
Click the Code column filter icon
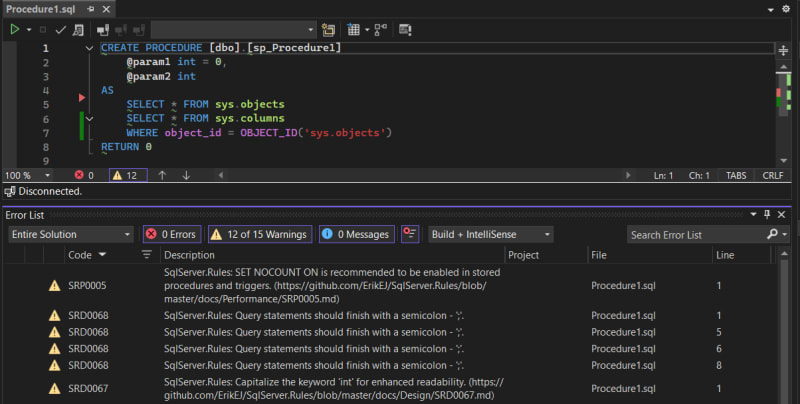(146, 255)
